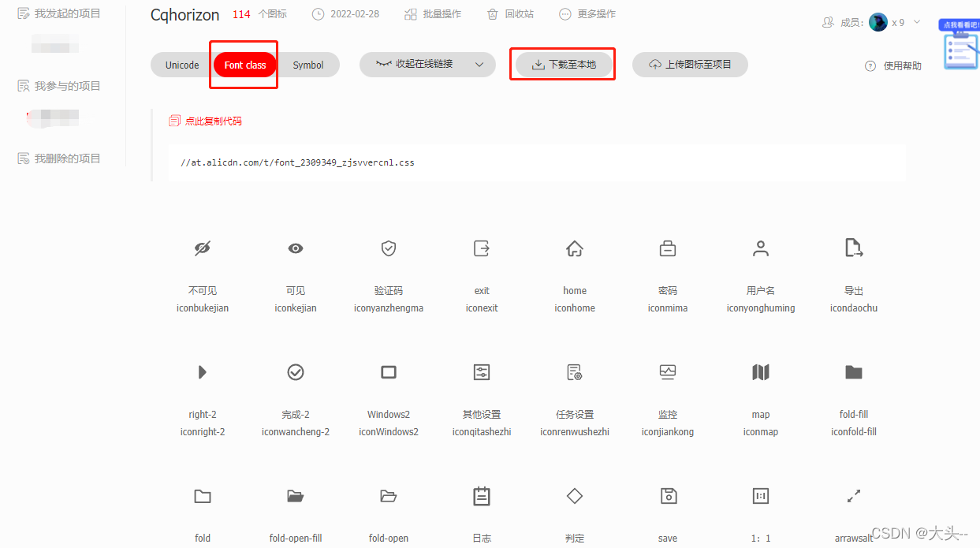Click the 可见 visibility eye icon
Image resolution: width=980 pixels, height=548 pixels.
[296, 248]
